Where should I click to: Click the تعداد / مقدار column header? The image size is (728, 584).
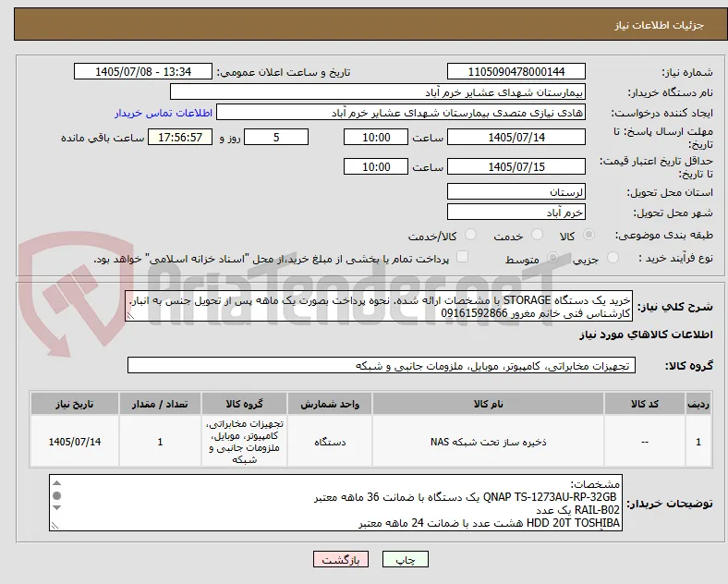click(x=160, y=404)
